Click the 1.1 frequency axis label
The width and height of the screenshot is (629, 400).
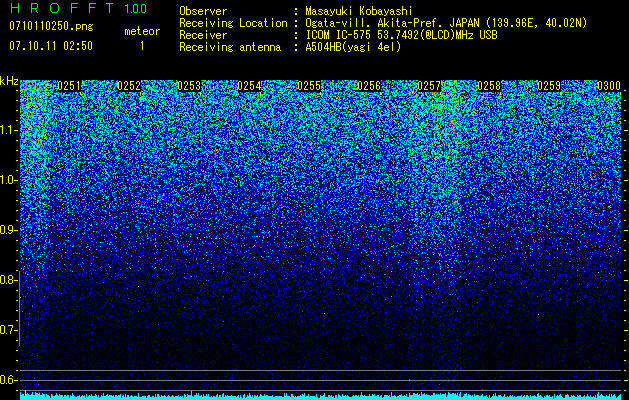[x=7, y=130]
